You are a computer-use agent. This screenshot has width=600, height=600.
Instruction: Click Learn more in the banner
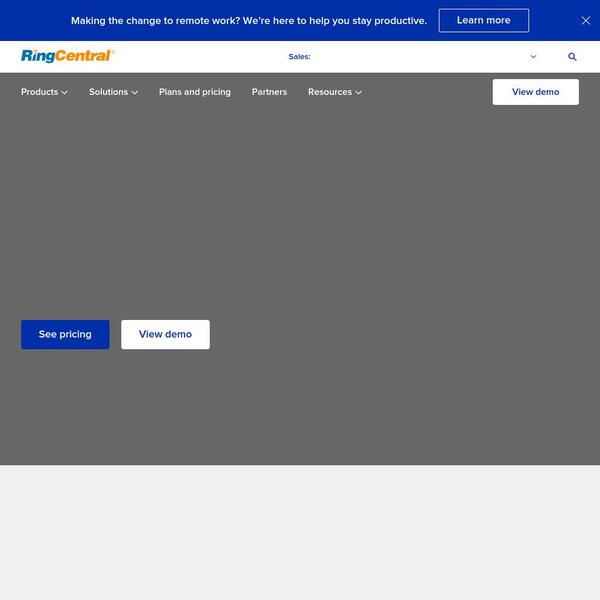point(484,21)
